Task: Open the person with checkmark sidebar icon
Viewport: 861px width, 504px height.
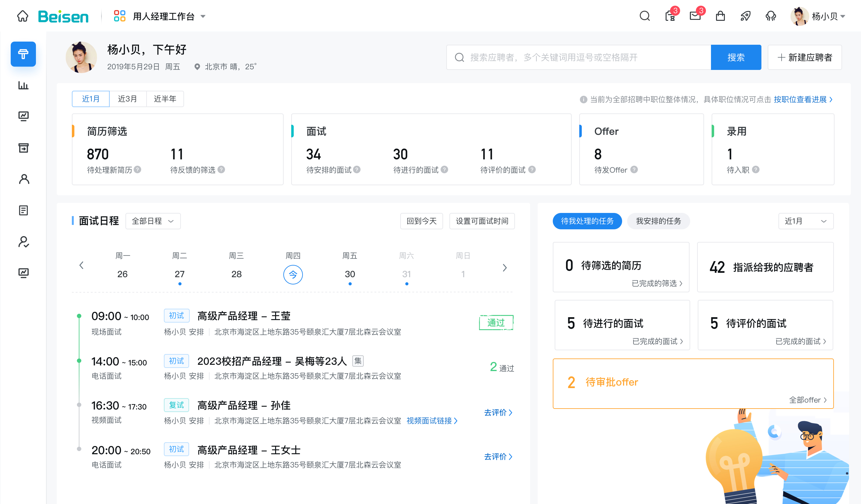Action: (24, 242)
